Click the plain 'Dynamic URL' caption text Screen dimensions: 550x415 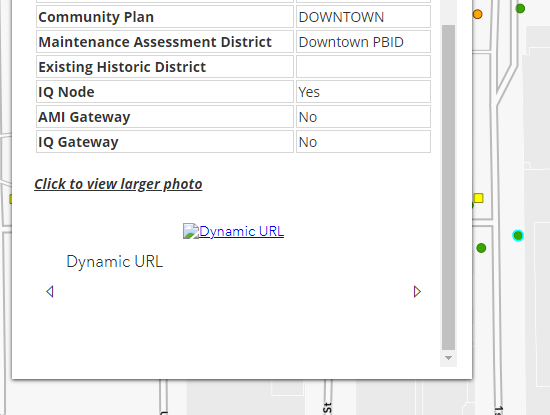pyautogui.click(x=115, y=262)
